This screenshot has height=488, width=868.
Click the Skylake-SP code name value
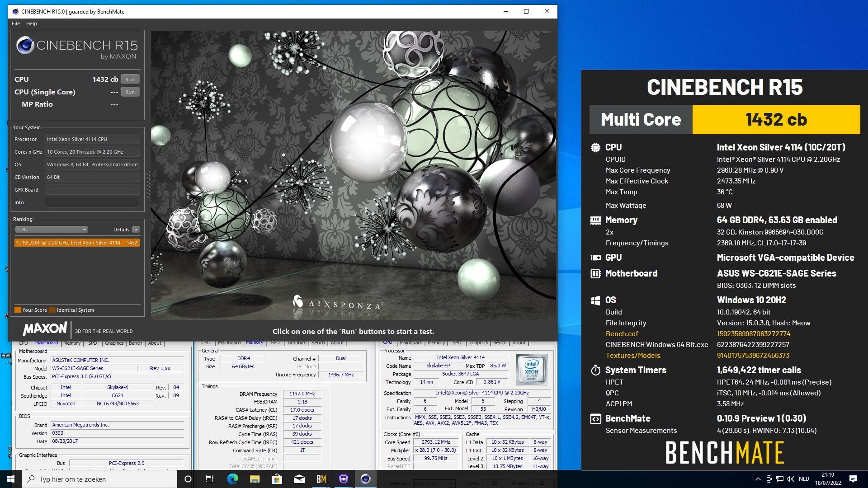pos(438,366)
